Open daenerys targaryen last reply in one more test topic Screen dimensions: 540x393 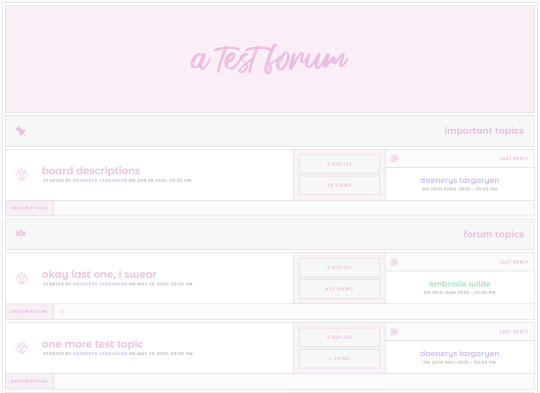click(459, 353)
